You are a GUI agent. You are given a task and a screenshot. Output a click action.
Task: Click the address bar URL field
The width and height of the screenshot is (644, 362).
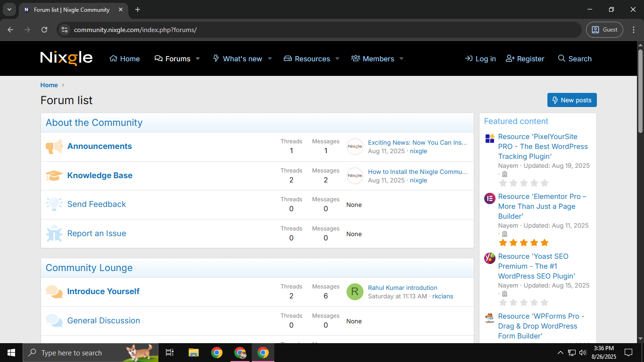point(319,30)
